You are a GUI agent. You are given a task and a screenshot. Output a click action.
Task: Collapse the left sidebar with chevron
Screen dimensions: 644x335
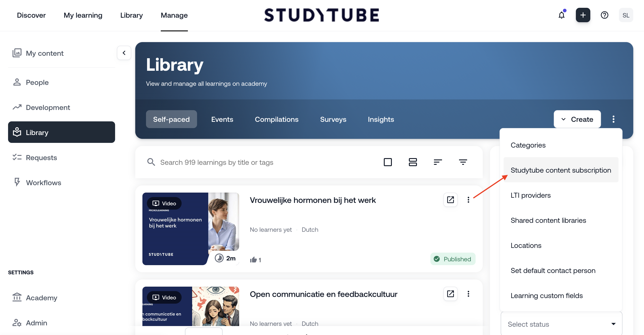point(124,53)
